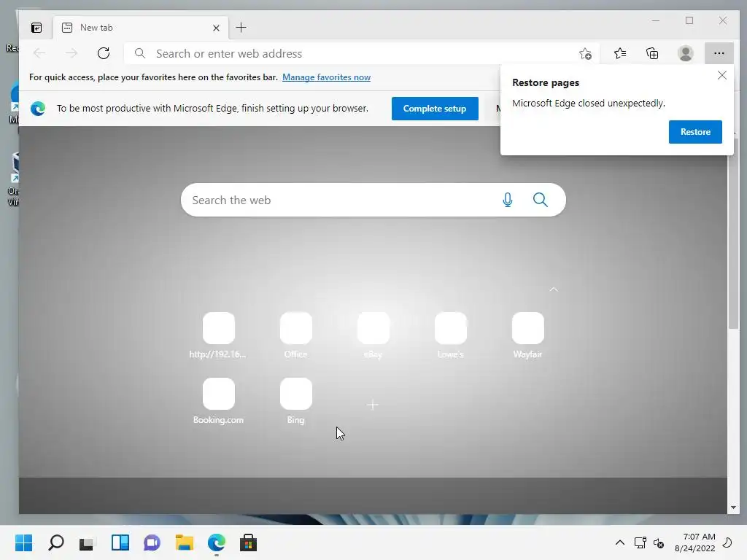Screen dimensions: 747x560
Task: Start voice search microphone icon
Action: pyautogui.click(x=508, y=200)
